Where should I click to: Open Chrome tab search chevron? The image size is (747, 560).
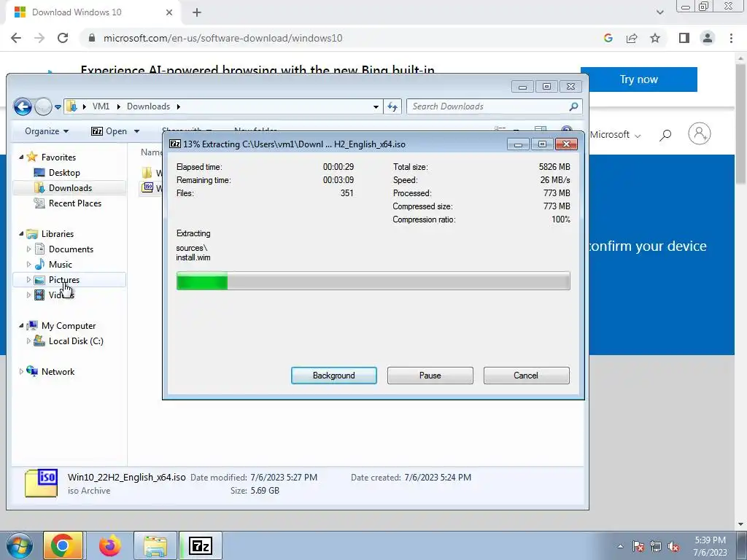click(659, 12)
